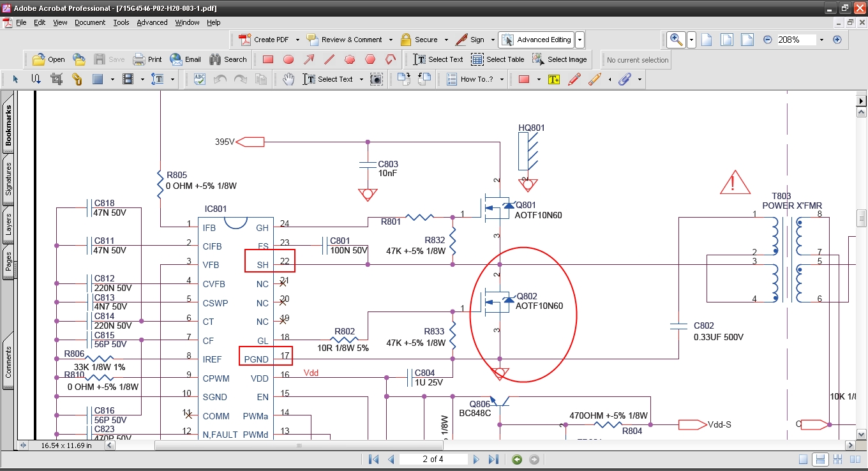Open the How To dropdown arrow

pyautogui.click(x=502, y=79)
